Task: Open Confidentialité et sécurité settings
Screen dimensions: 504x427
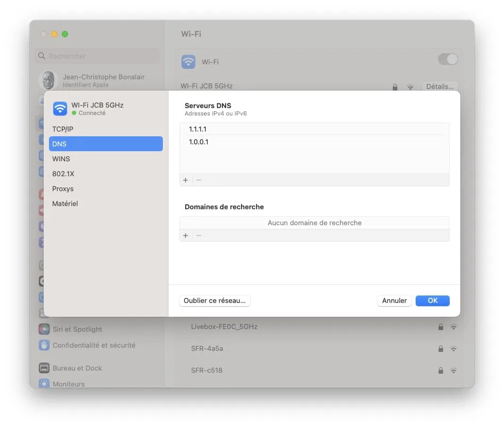Action: pyautogui.click(x=94, y=345)
